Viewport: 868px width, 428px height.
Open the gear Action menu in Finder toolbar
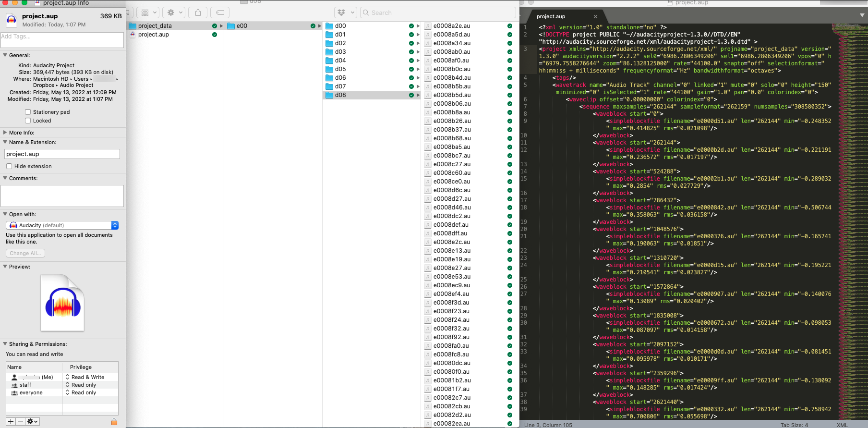click(x=174, y=12)
